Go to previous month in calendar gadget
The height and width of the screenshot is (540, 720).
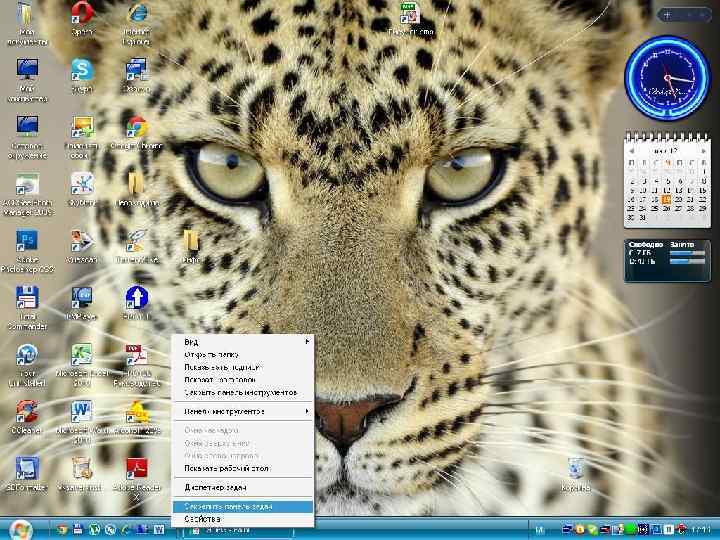pos(632,151)
